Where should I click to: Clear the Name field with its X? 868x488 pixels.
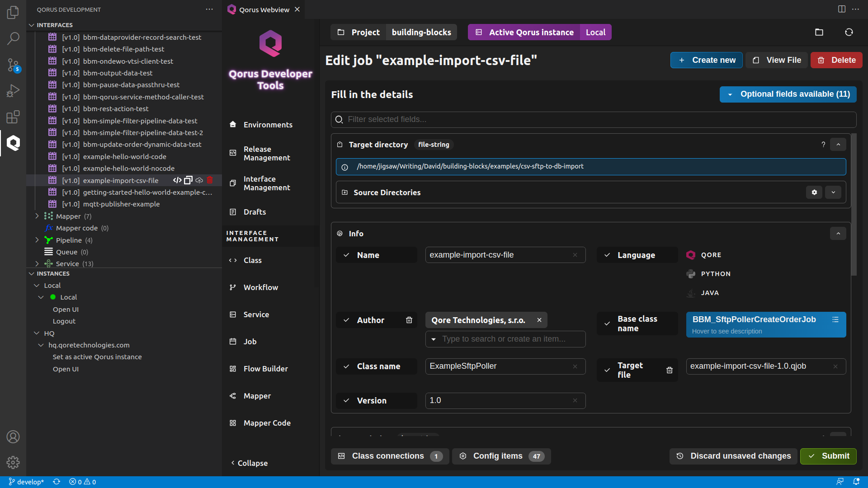575,255
